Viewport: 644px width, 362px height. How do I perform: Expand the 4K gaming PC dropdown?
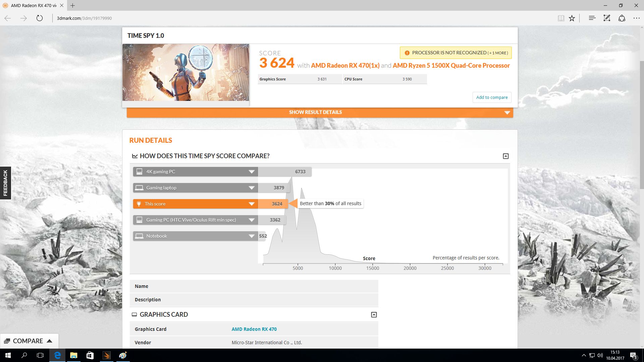click(x=251, y=172)
